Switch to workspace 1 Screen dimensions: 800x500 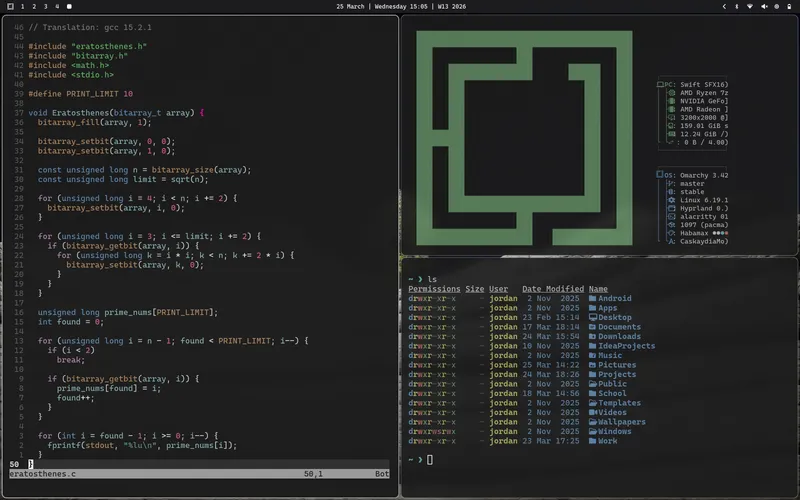coord(22,7)
